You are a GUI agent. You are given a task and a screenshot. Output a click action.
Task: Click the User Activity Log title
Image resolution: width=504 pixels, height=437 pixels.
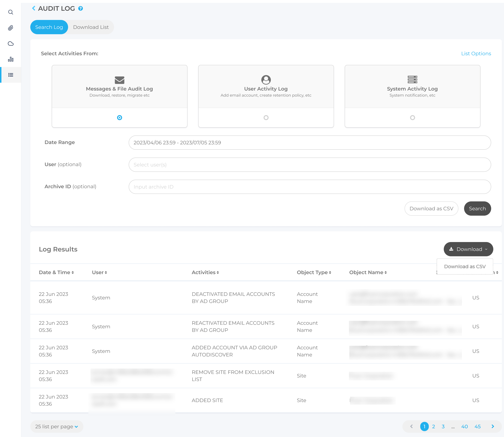click(x=266, y=89)
